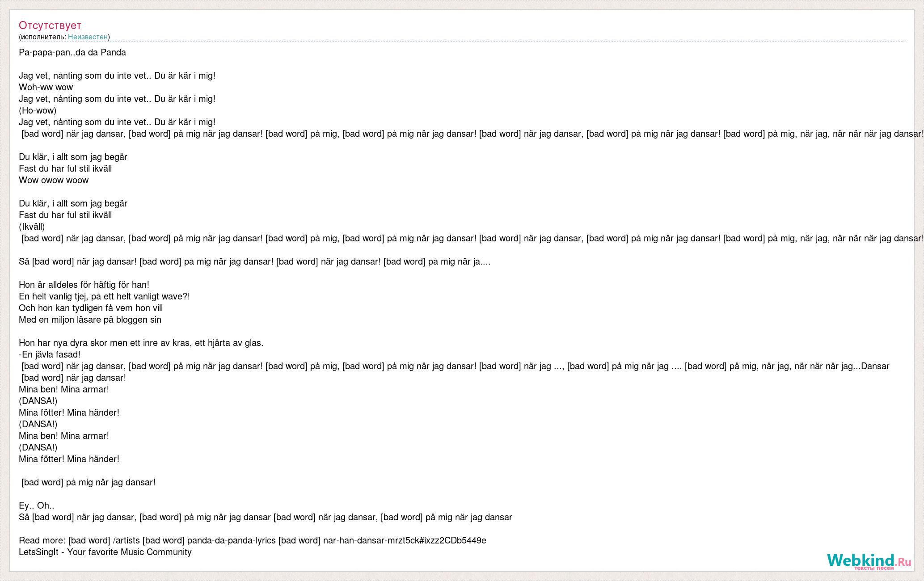The height and width of the screenshot is (581, 924).
Task: Click the '(Ho-wow)' lyric line
Action: pyautogui.click(x=38, y=110)
